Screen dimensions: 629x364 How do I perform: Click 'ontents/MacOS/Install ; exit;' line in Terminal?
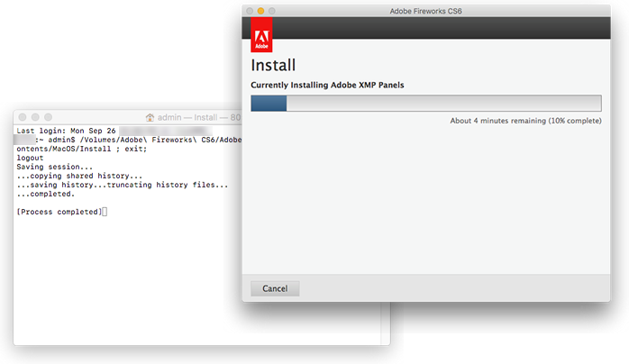82,149
